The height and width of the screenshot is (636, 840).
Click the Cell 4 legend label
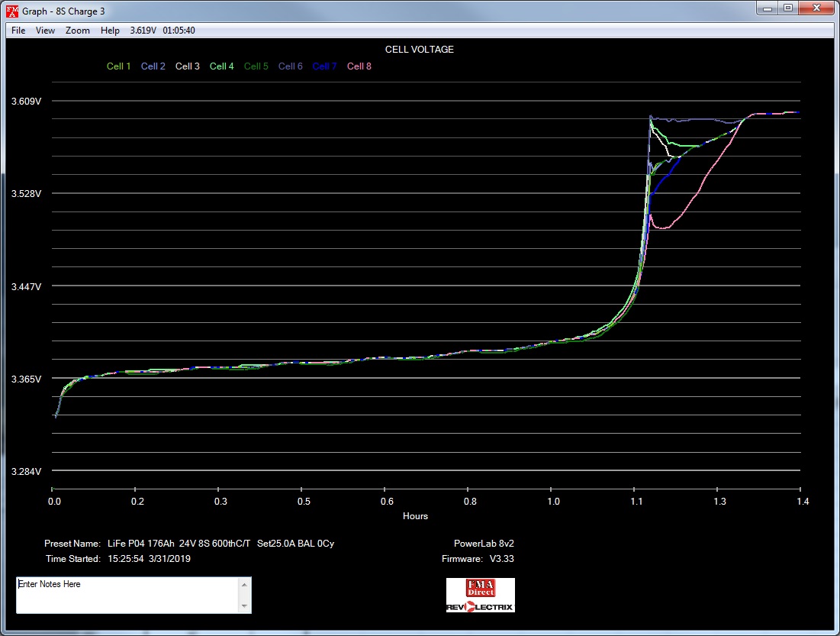[x=222, y=66]
